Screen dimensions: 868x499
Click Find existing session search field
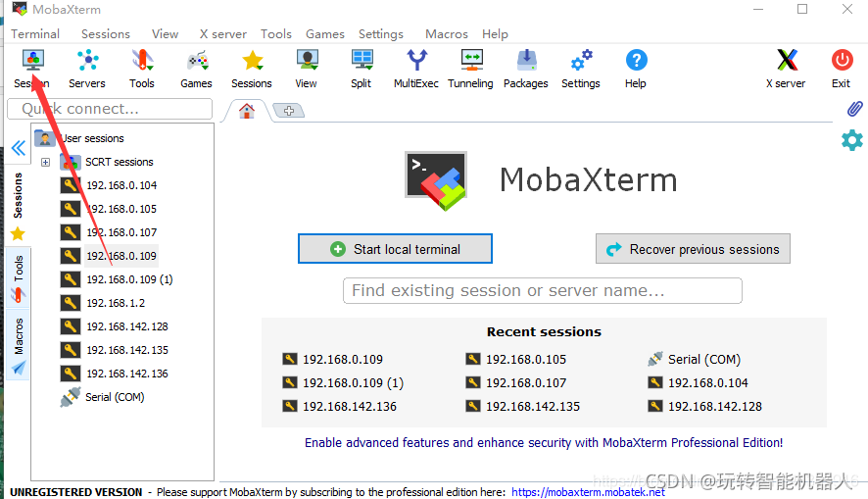click(543, 291)
